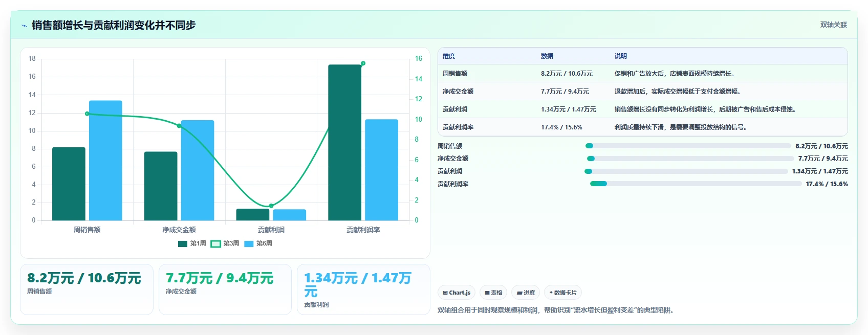The height and width of the screenshot is (335, 868).
Task: Click table value 8.2万元 / 10.6万元
Action: point(567,74)
